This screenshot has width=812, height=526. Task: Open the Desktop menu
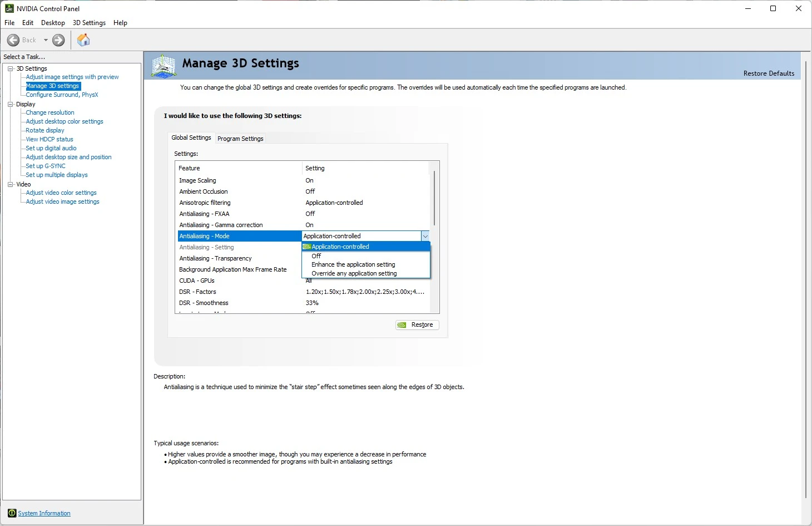[53, 23]
